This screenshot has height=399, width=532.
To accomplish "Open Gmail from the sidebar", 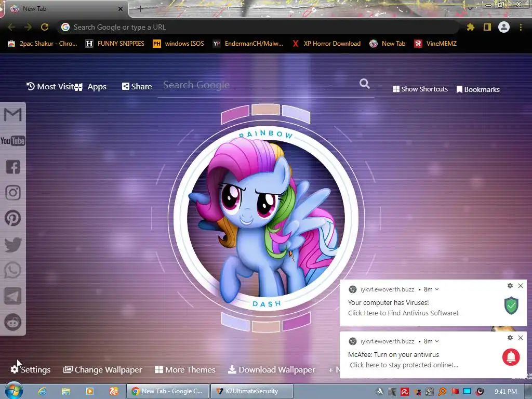I will [x=12, y=115].
